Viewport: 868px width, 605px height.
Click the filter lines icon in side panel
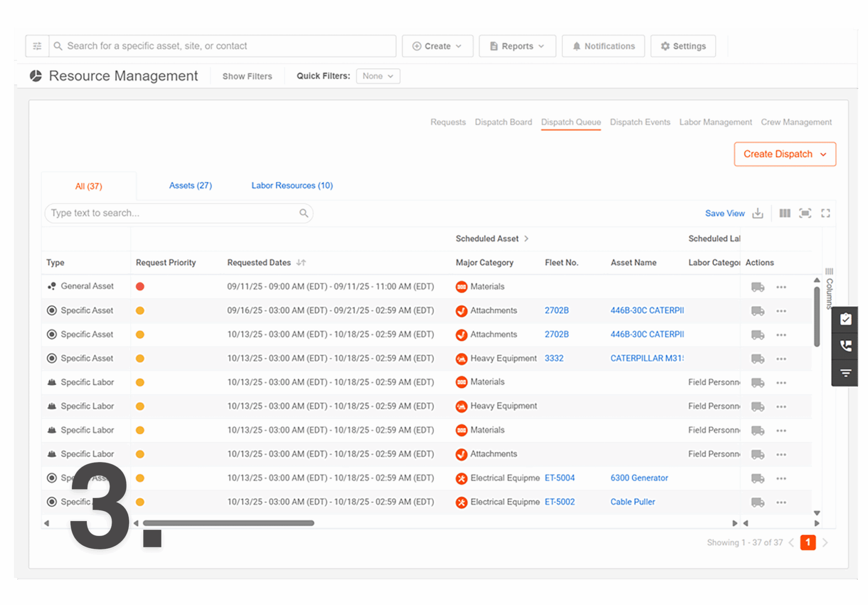[x=846, y=373]
